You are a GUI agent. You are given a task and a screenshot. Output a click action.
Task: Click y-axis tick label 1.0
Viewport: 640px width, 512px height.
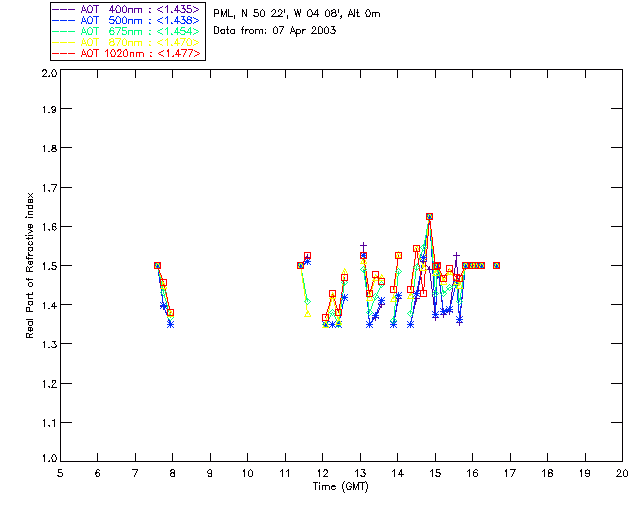(49, 458)
